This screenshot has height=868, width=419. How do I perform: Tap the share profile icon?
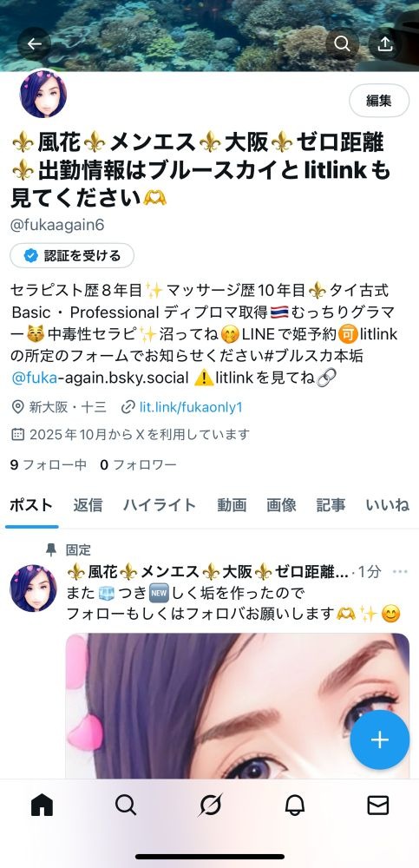pos(384,43)
